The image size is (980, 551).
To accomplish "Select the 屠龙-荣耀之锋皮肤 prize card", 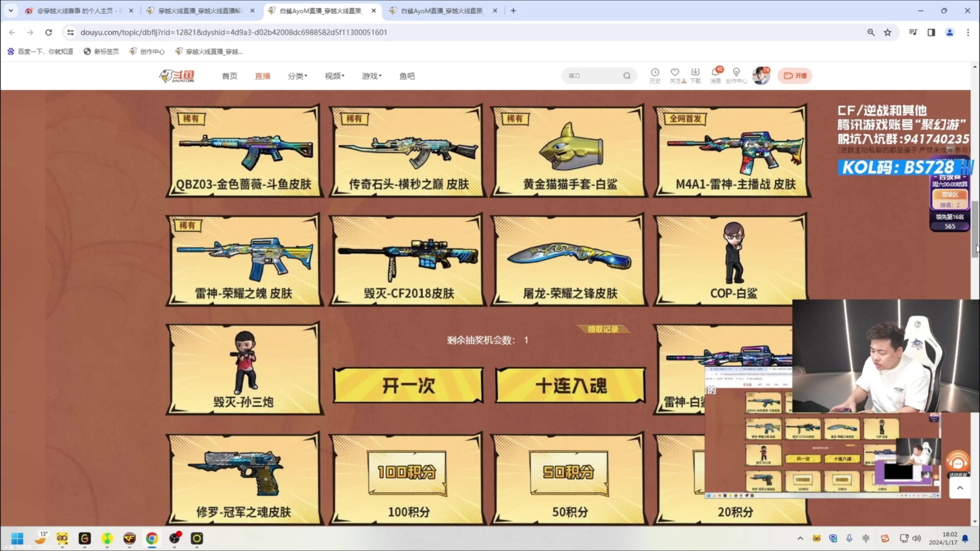I will tap(569, 260).
